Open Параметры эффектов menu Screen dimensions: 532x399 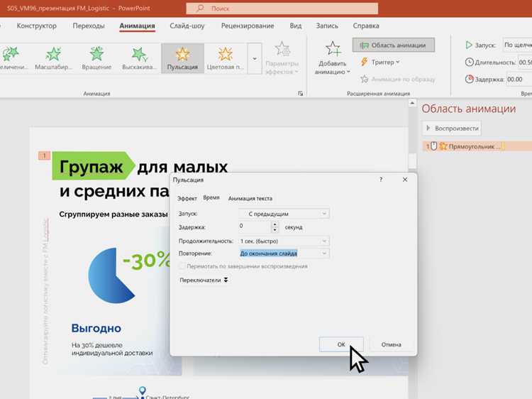click(282, 58)
